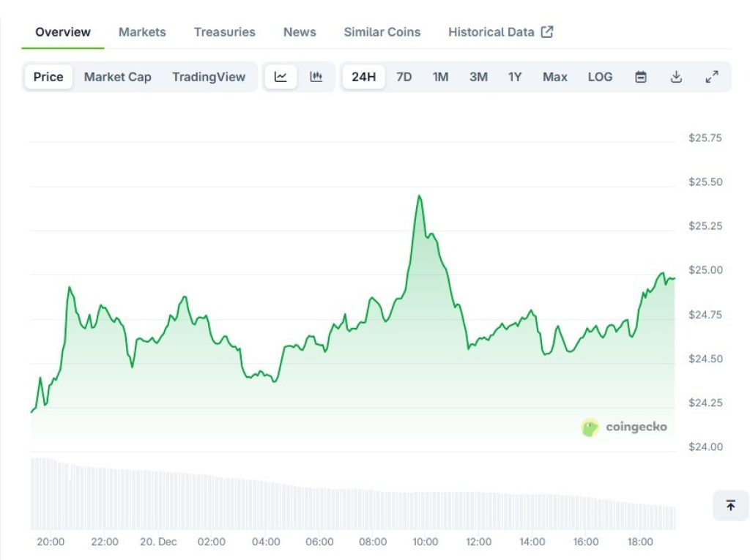The width and height of the screenshot is (750, 560).
Task: Switch to the Markets tab
Action: (x=142, y=32)
